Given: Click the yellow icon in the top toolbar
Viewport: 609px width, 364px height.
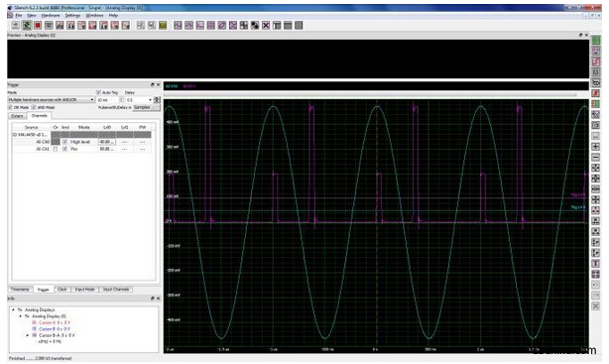Looking at the screenshot, I should pyautogui.click(x=163, y=25).
